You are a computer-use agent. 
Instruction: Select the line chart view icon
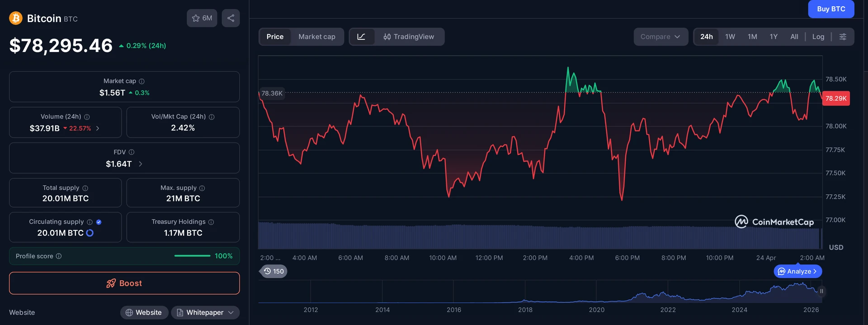click(x=361, y=37)
